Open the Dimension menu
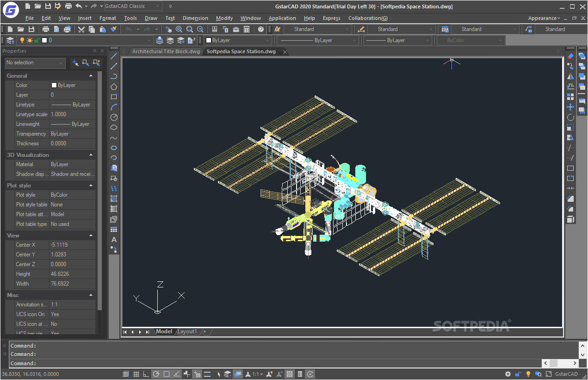 click(195, 18)
